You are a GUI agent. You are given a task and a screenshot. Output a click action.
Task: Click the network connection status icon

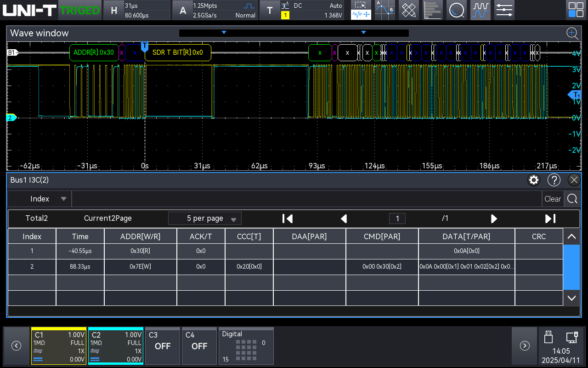coord(572,337)
